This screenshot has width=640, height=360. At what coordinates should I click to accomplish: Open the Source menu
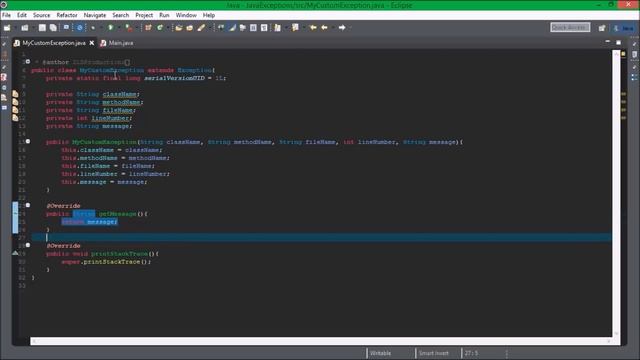pyautogui.click(x=41, y=15)
